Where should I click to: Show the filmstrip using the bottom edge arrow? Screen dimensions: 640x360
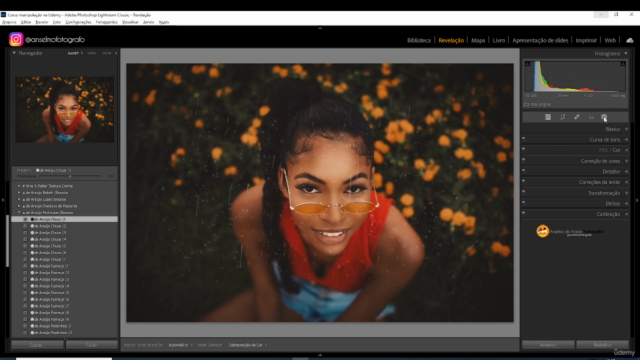click(x=320, y=355)
